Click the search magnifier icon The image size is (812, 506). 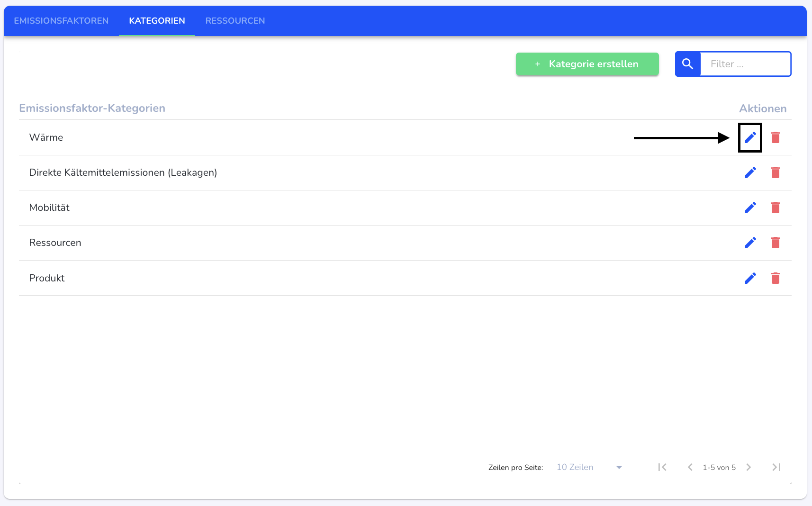point(687,64)
